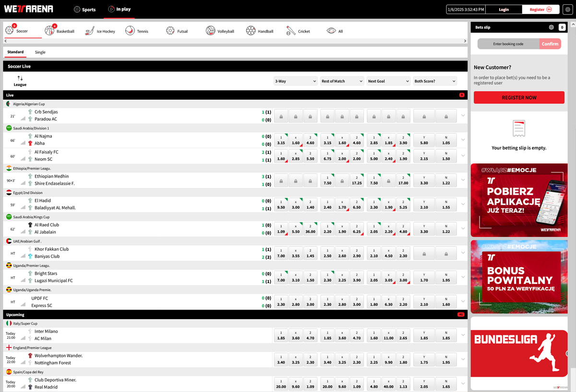576x392 pixels.
Task: Select the Futsal sport icon
Action: [170, 31]
